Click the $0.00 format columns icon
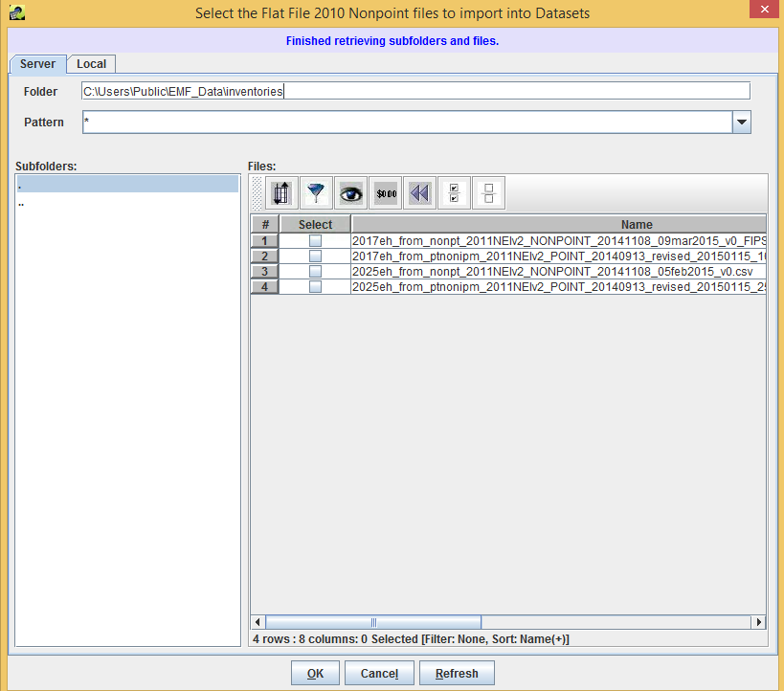Screen dimensions: 784x691 point(385,192)
